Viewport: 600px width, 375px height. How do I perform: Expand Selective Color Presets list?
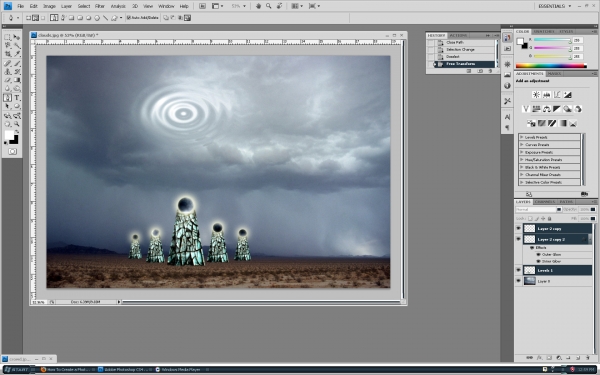tap(521, 183)
